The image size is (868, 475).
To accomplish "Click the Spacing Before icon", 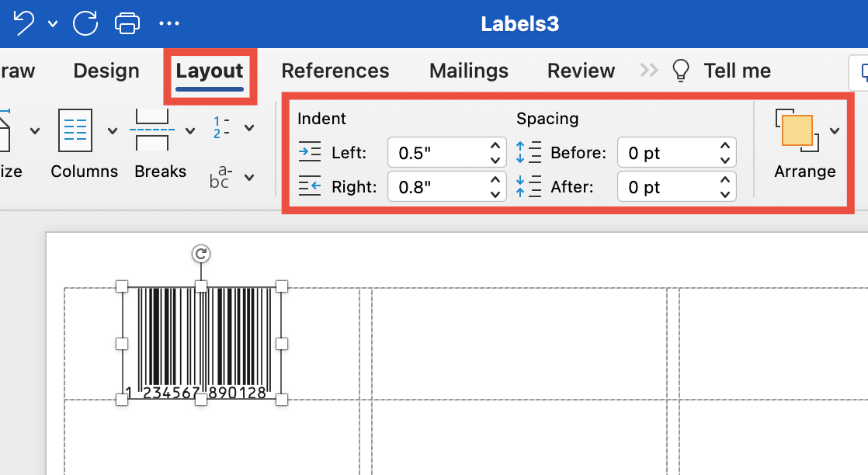I will (x=529, y=151).
